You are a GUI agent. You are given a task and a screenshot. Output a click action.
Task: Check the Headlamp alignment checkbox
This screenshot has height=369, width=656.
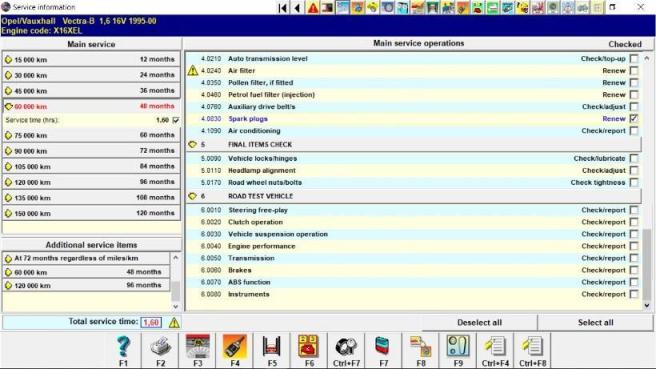pos(634,171)
